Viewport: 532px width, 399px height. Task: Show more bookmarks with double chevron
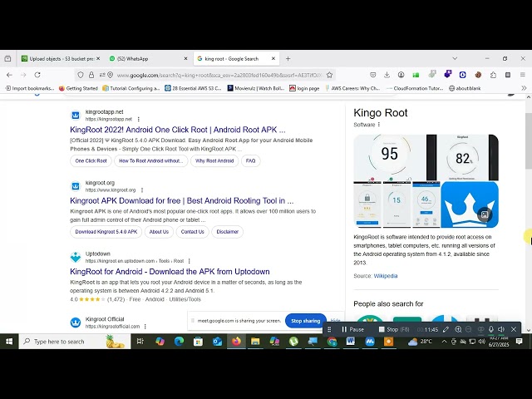[524, 88]
